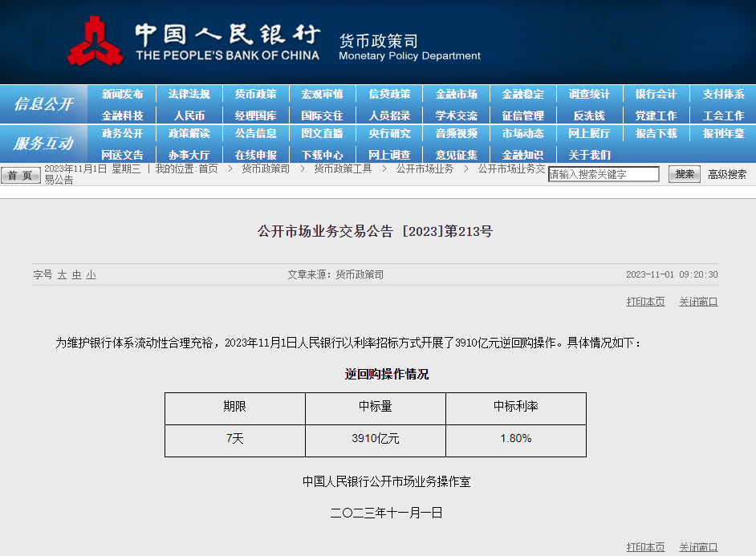Select 网送文告 in the navigation
756x556 pixels.
[123, 155]
